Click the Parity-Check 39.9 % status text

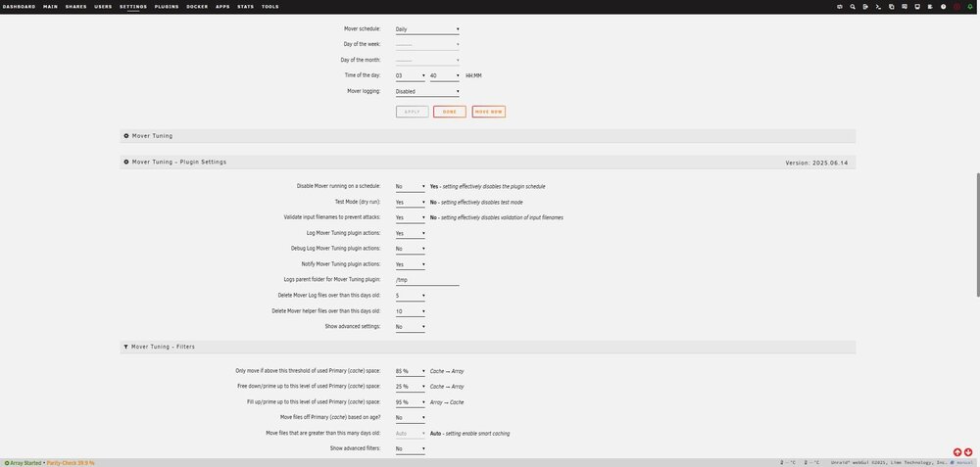(x=71, y=463)
